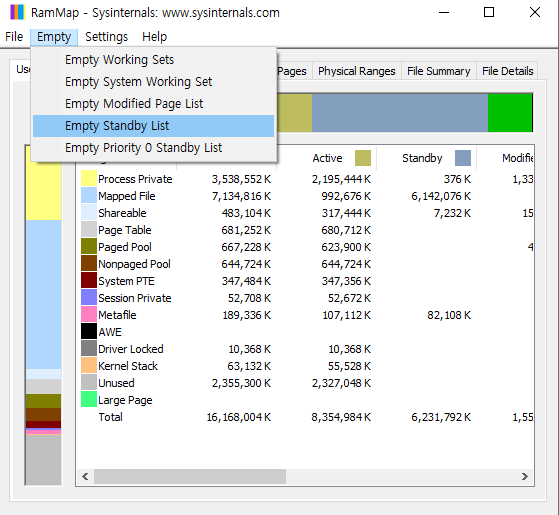559x515 pixels.
Task: Click Total standby value 6,231,792 K
Action: tap(441, 417)
